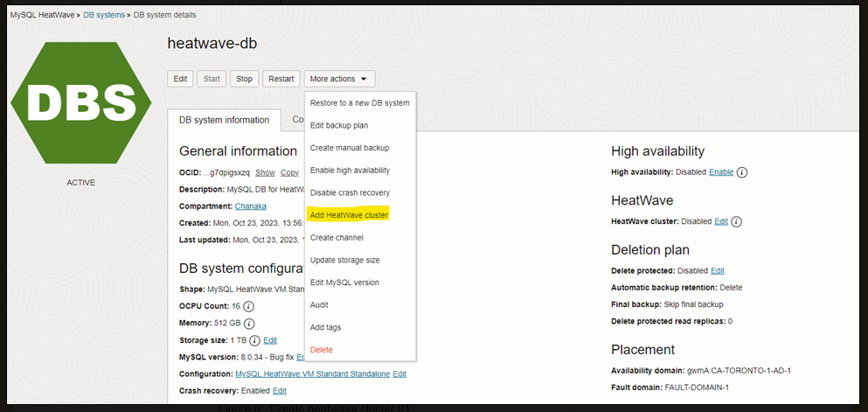
Task: Select Create channel menu item
Action: (360, 238)
